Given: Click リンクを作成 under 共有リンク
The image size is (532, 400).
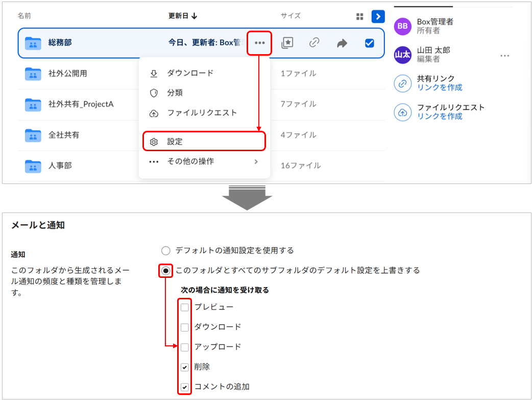Looking at the screenshot, I should tap(440, 87).
